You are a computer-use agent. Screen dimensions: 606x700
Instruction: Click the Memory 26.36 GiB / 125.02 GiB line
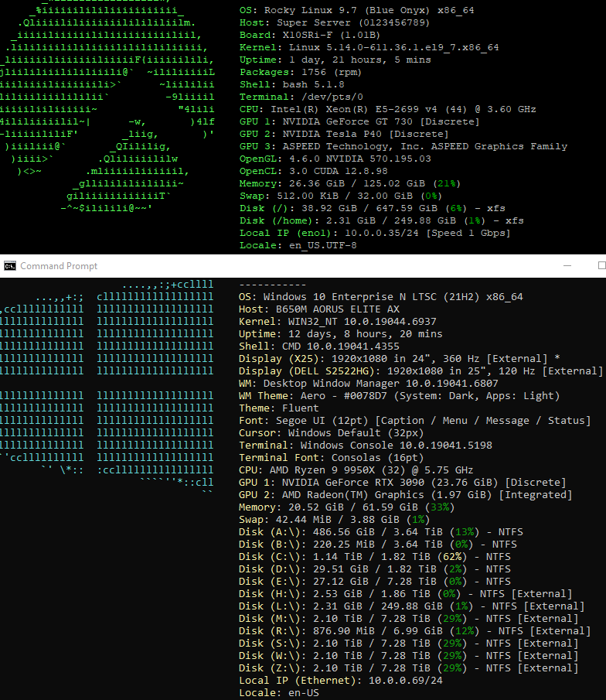point(350,183)
